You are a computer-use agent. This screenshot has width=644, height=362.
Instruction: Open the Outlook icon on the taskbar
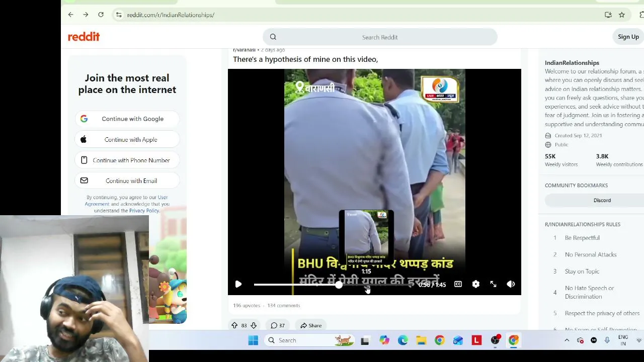point(458,340)
